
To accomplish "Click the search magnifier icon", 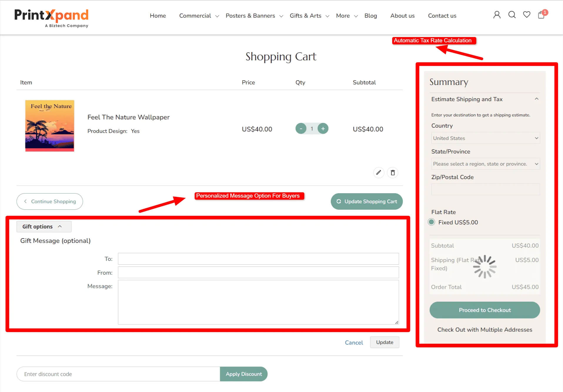I will [512, 15].
